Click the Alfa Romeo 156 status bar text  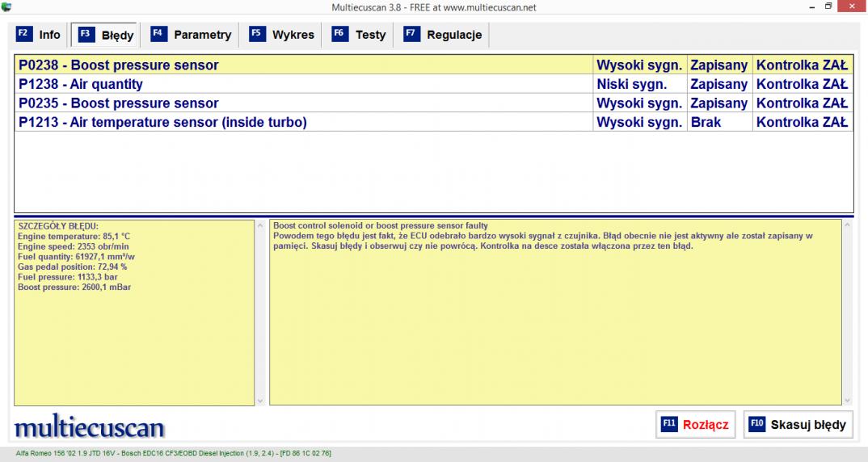173,453
